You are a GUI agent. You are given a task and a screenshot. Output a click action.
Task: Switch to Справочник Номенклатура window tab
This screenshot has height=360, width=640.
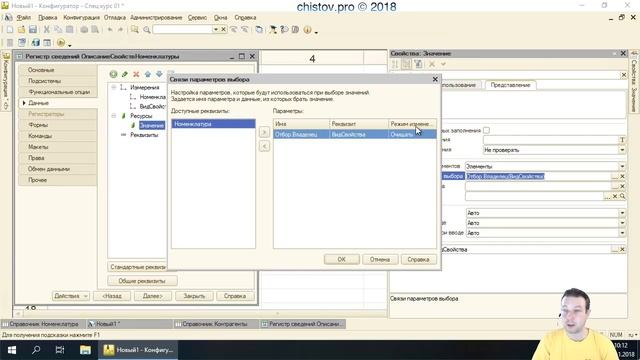pyautogui.click(x=43, y=324)
